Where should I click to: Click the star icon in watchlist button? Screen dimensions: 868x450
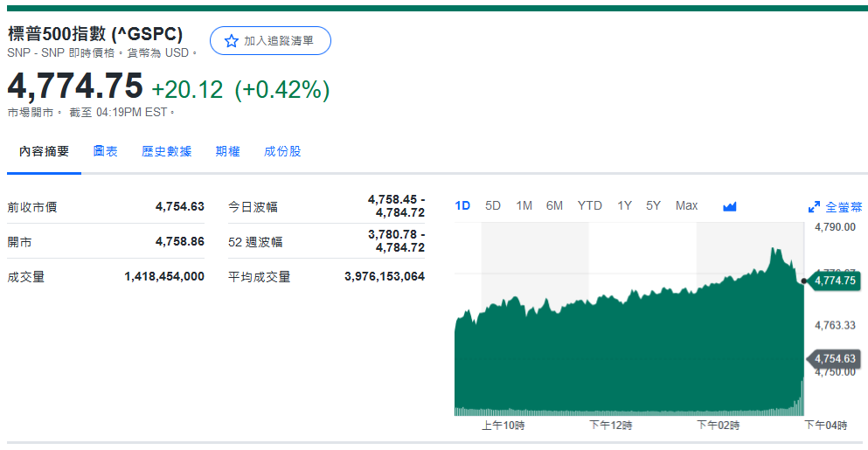point(231,41)
